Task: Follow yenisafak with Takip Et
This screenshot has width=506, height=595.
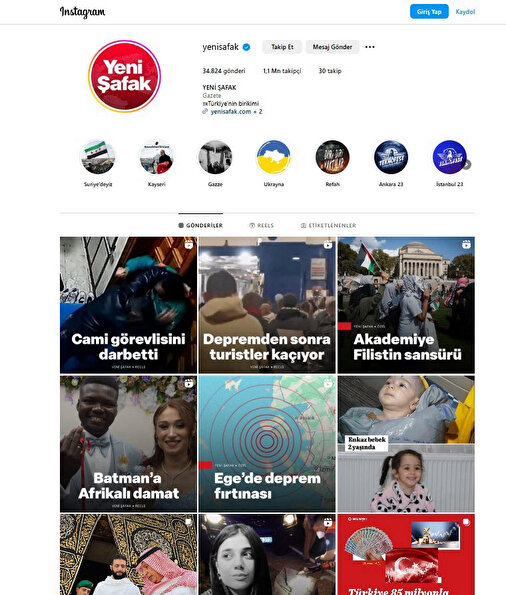Action: [x=282, y=47]
